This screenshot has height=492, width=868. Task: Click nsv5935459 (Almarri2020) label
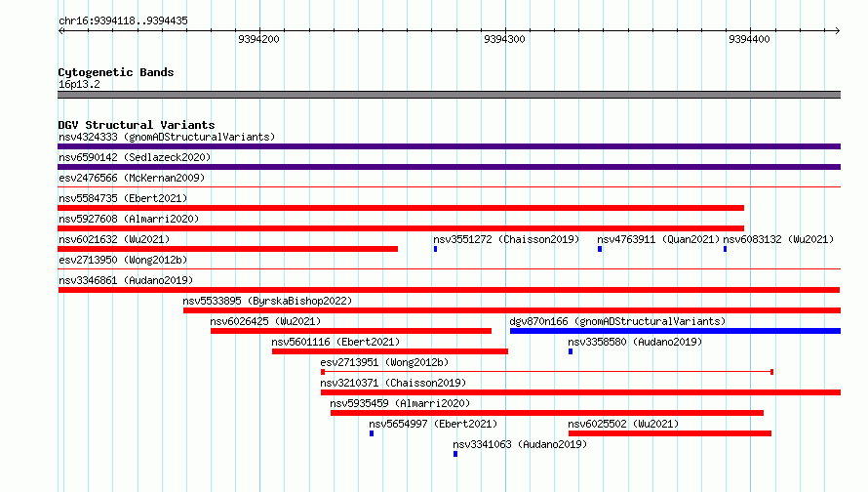point(400,403)
